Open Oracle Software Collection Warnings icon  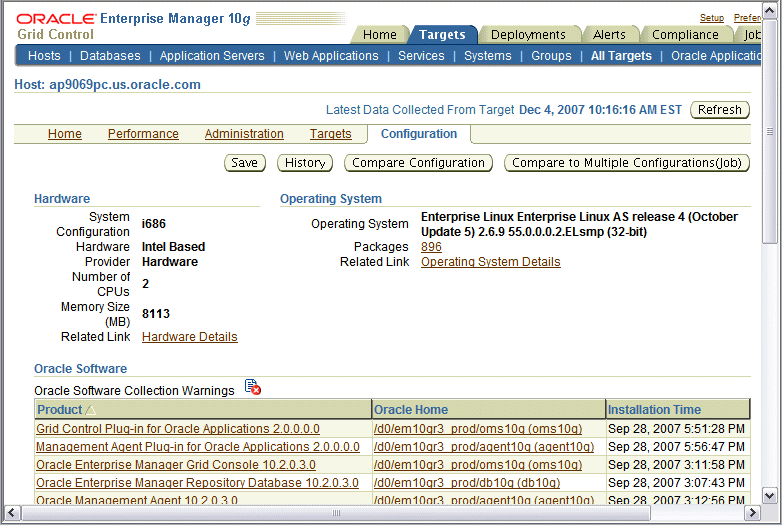(x=253, y=387)
